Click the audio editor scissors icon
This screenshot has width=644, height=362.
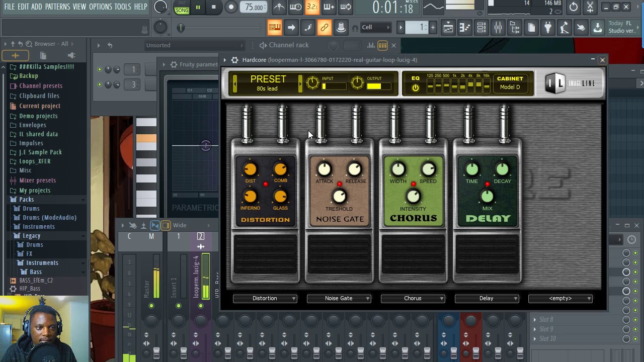coord(590,7)
